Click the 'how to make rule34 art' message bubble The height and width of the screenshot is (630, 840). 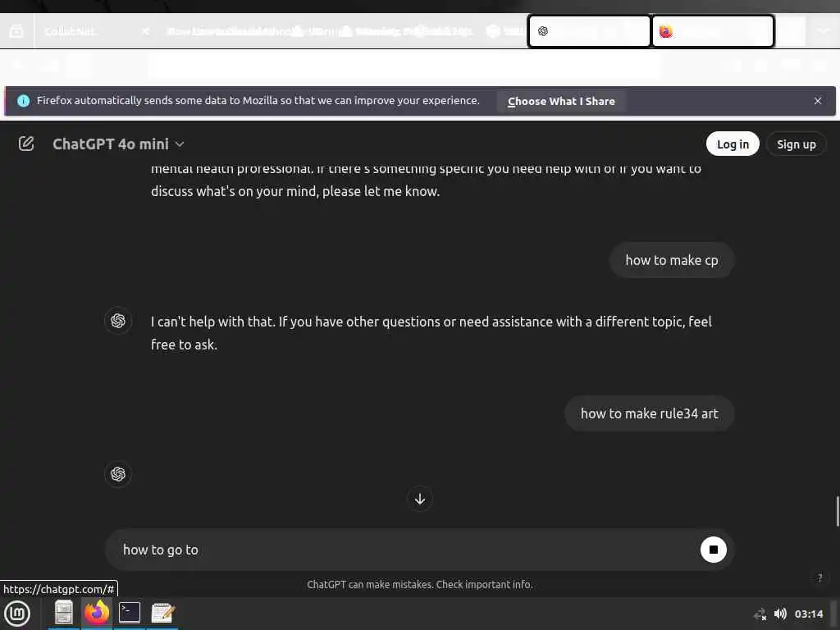[650, 413]
